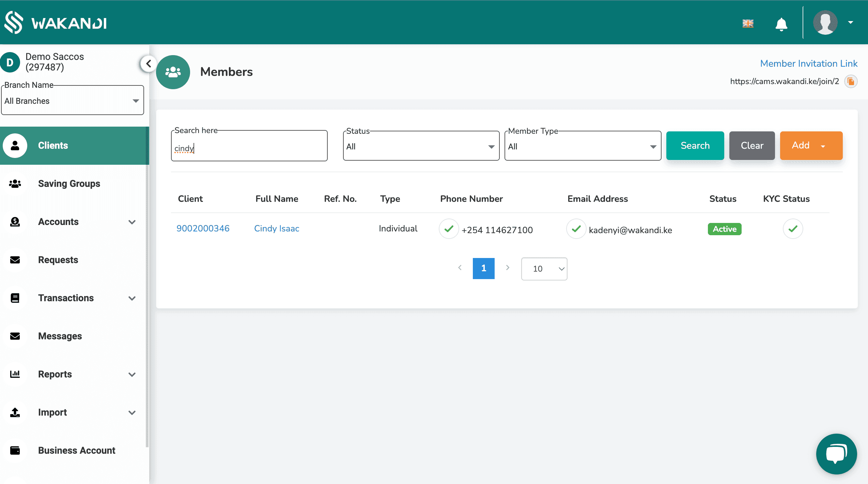Click the Clients person icon
Image resolution: width=868 pixels, height=484 pixels.
pos(15,145)
